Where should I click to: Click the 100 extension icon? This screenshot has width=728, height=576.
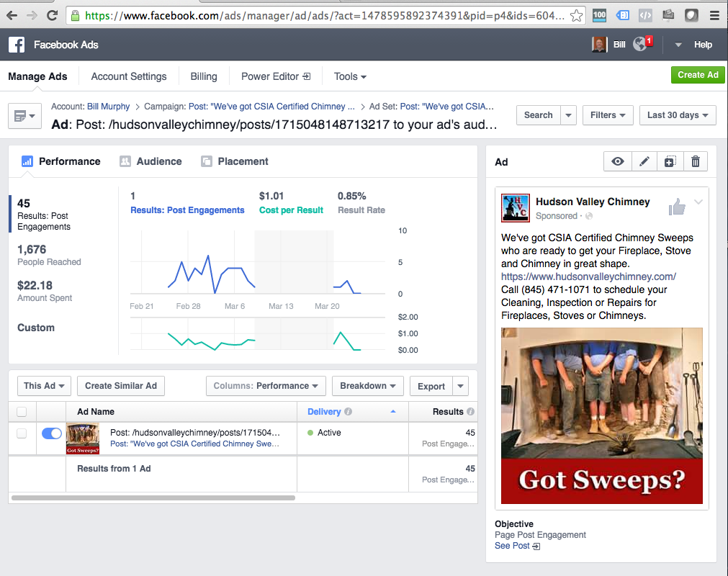[x=599, y=15]
